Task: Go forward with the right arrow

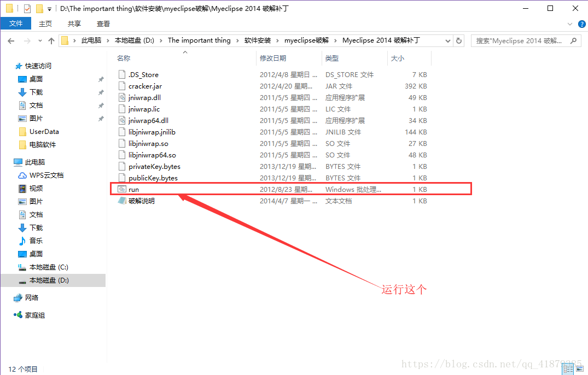Action: pyautogui.click(x=27, y=41)
